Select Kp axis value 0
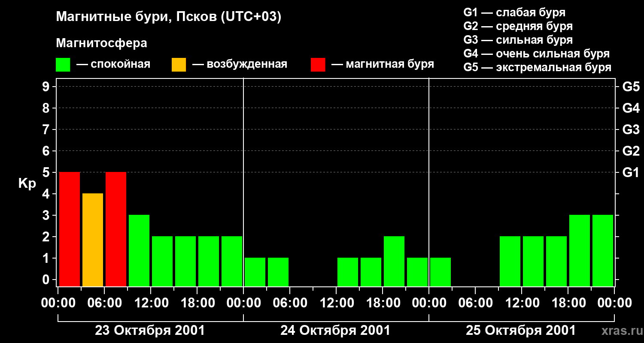This screenshot has width=644, height=343. (46, 280)
